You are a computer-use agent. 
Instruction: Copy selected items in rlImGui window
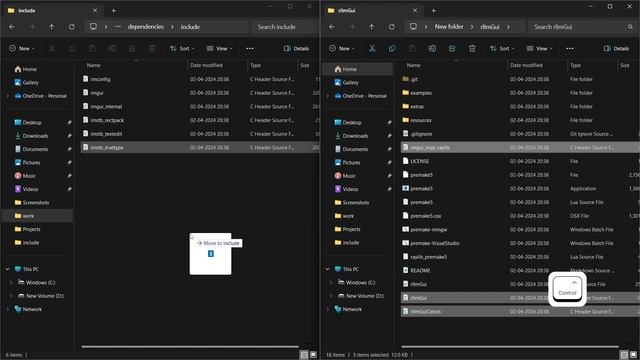(392, 49)
